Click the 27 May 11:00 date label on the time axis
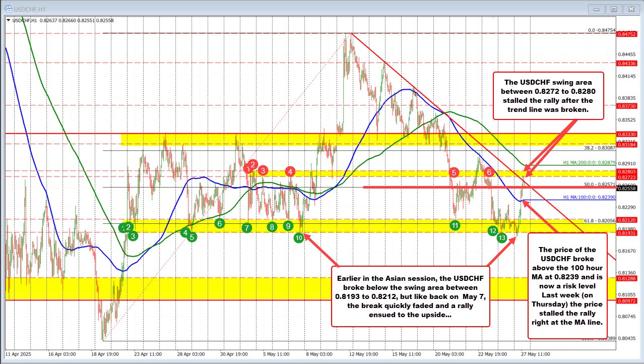Viewport: 644px width, 364px height. pyautogui.click(x=535, y=354)
